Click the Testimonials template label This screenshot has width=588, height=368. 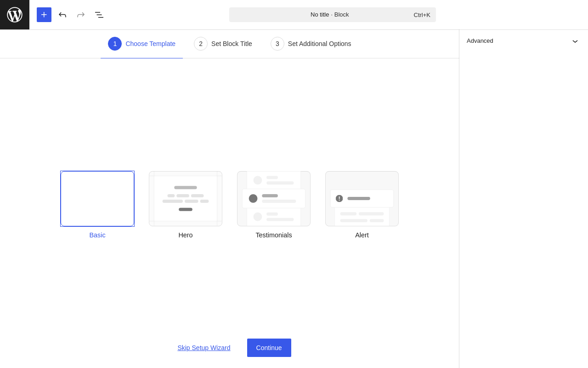274,235
